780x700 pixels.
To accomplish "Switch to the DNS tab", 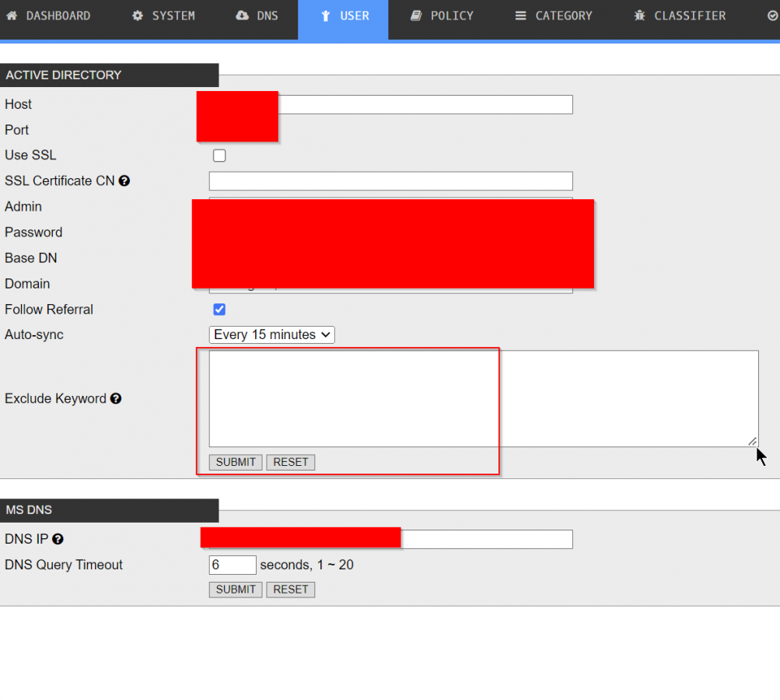I will [257, 16].
